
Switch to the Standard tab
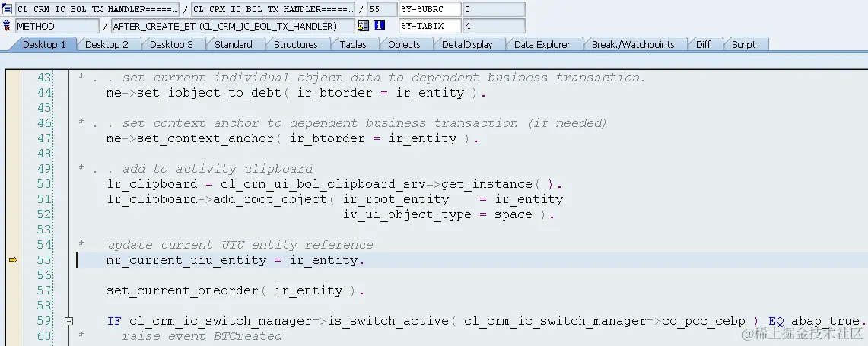tap(234, 44)
